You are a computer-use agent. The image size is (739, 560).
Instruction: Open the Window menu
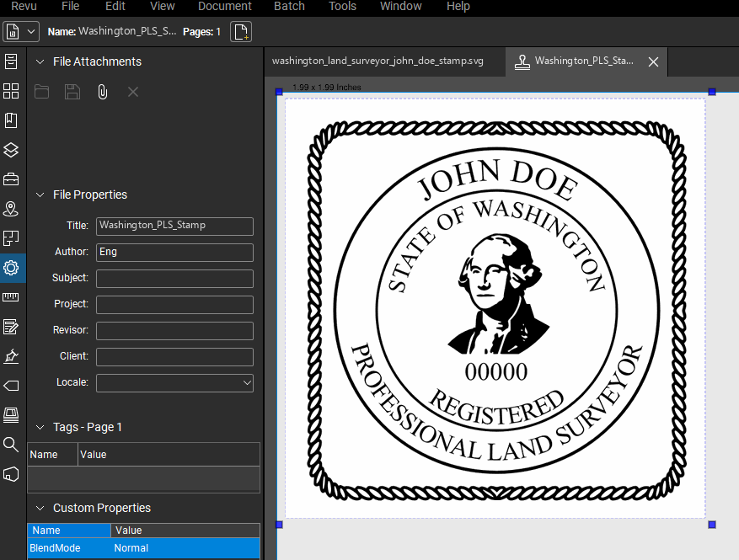click(x=400, y=6)
